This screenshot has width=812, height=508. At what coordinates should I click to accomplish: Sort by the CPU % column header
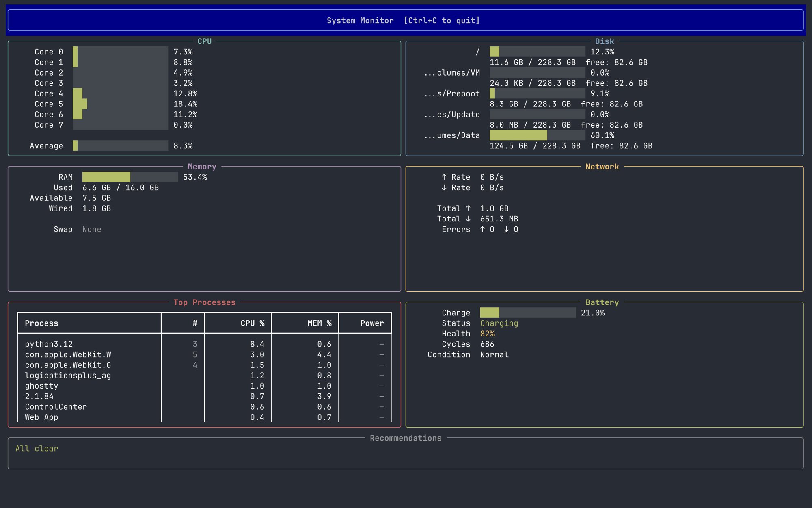click(x=253, y=323)
